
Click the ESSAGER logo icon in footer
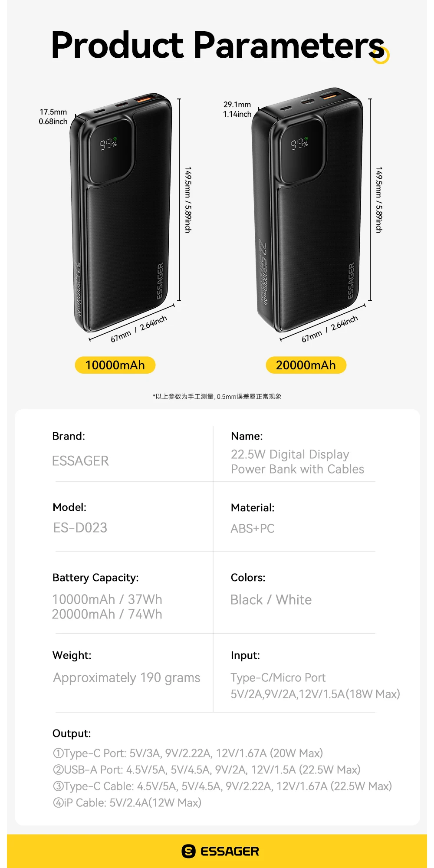(188, 851)
